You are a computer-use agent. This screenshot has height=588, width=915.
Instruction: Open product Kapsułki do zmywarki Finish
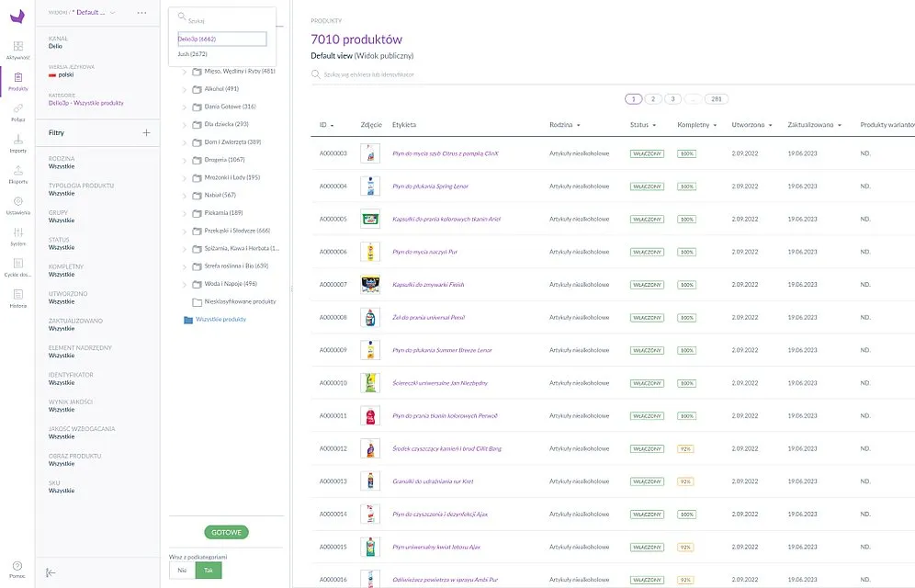(x=428, y=285)
